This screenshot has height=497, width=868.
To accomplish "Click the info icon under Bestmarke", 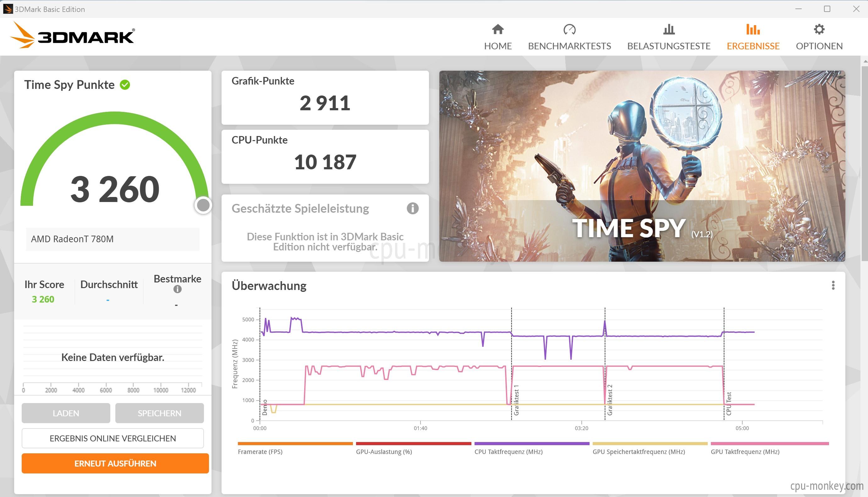I will click(x=177, y=289).
